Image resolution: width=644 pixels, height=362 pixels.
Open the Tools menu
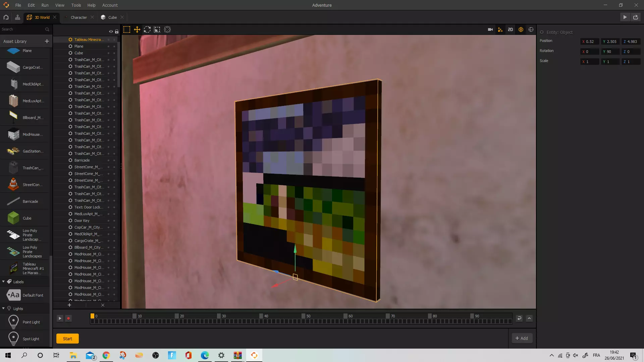76,5
